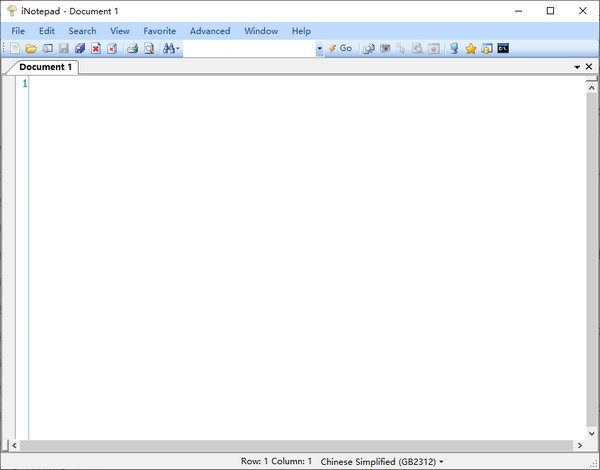Open the Favorite menu

(x=159, y=31)
